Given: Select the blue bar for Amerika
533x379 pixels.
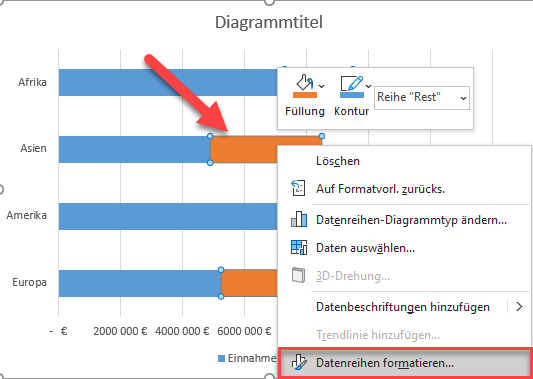Looking at the screenshot, I should coord(168,216).
